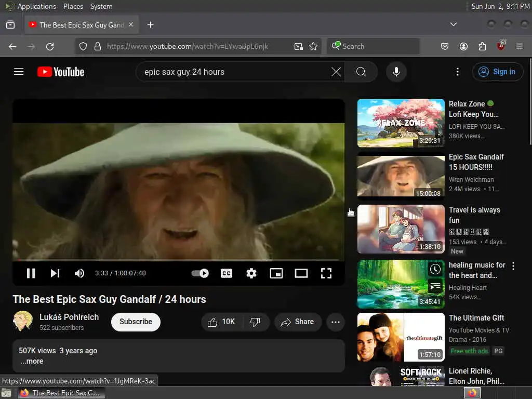Screen dimensions: 532x399
Task: Open Firefox View recent browsing icon
Action: point(10,25)
